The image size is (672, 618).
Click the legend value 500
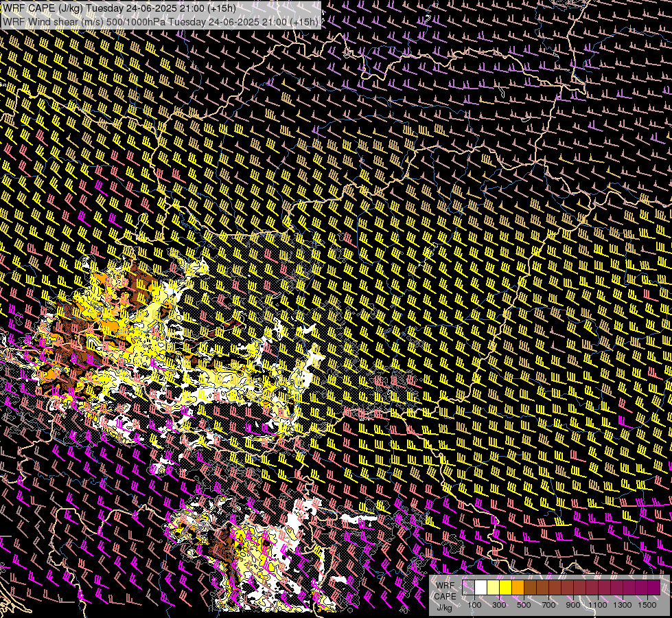tap(524, 605)
